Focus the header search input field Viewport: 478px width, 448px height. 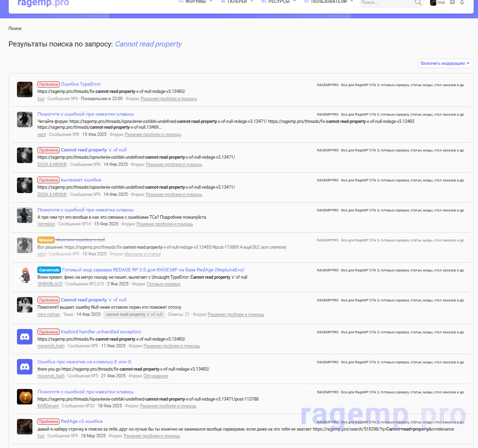click(x=386, y=2)
